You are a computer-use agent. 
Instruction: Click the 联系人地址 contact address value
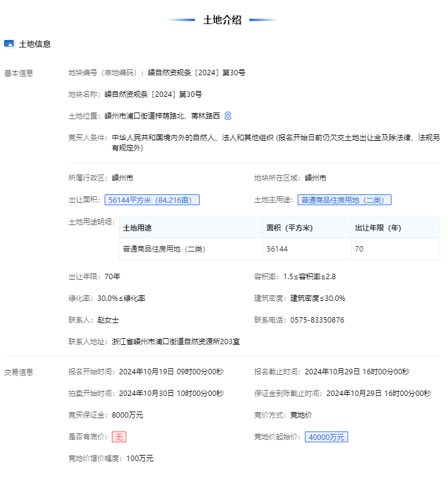(x=176, y=341)
